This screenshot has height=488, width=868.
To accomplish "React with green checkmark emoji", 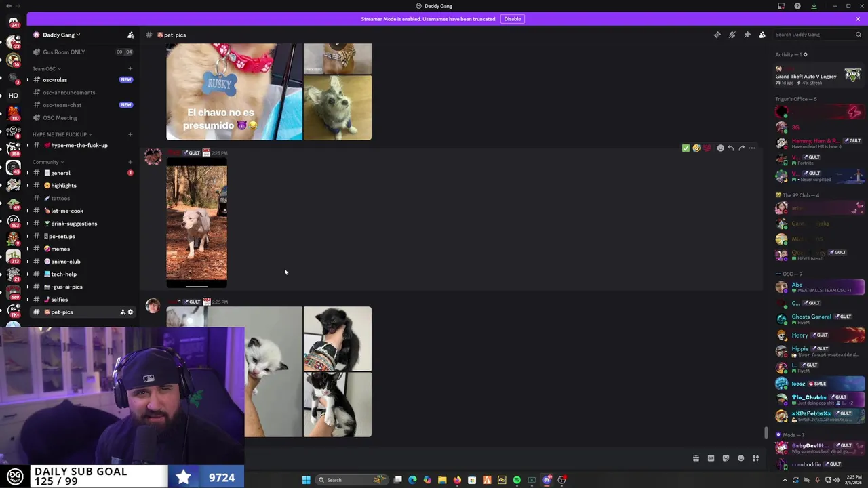I will (x=686, y=148).
